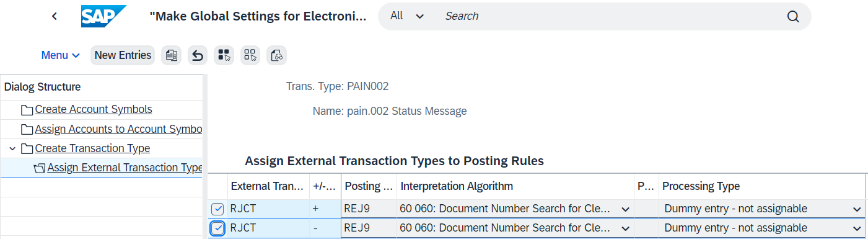Image resolution: width=868 pixels, height=239 pixels.
Task: Toggle the second RJCT row (-) checkbox
Action: point(217,228)
